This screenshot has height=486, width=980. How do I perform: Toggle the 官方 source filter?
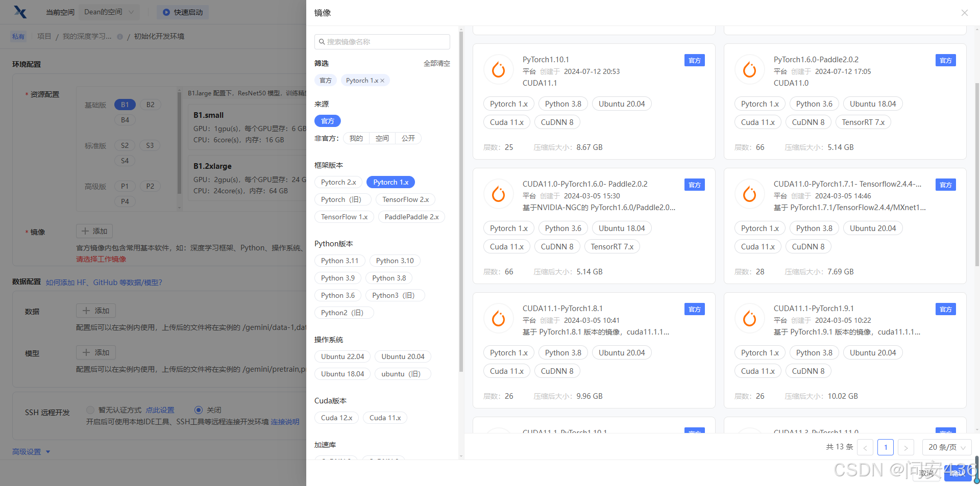coord(328,121)
